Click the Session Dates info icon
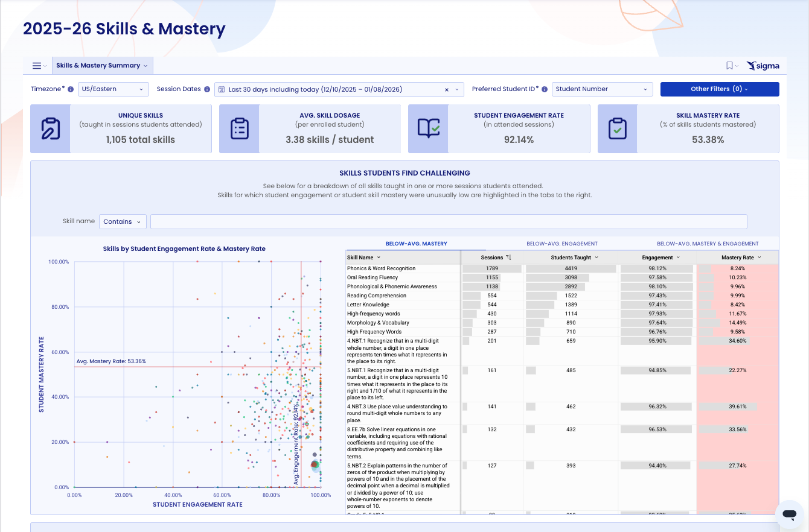The height and width of the screenshot is (532, 809). (x=208, y=89)
